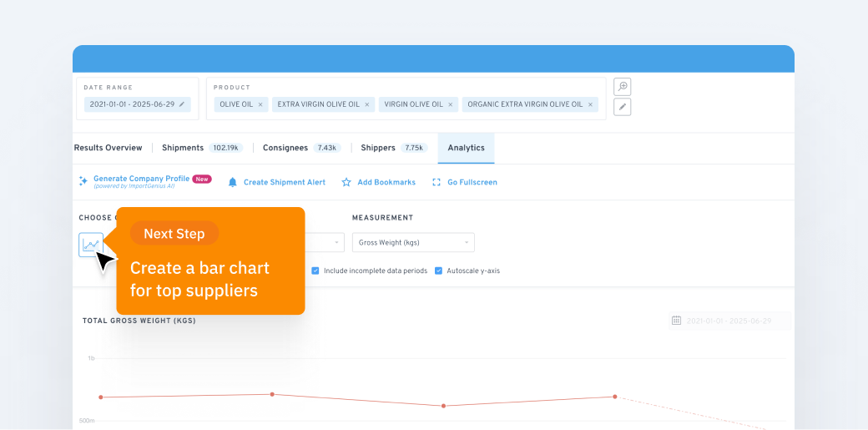Click Go Fullscreen
The image size is (868, 430).
472,182
